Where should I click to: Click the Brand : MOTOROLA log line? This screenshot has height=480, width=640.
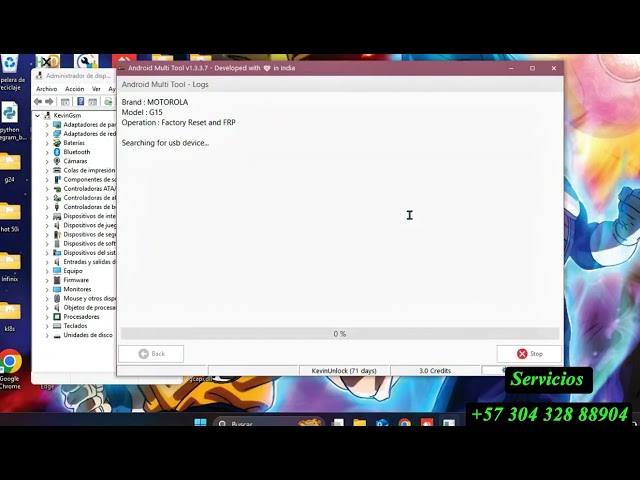(x=155, y=102)
